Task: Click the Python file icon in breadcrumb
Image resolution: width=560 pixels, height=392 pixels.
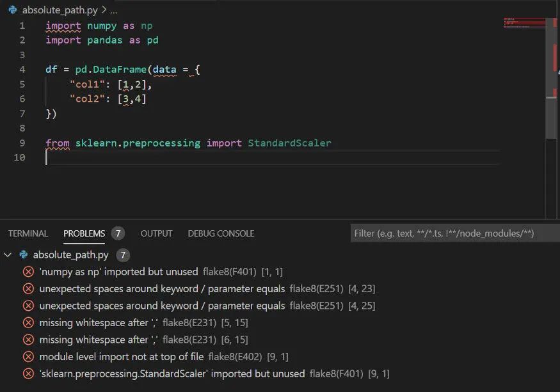Action: click(13, 10)
